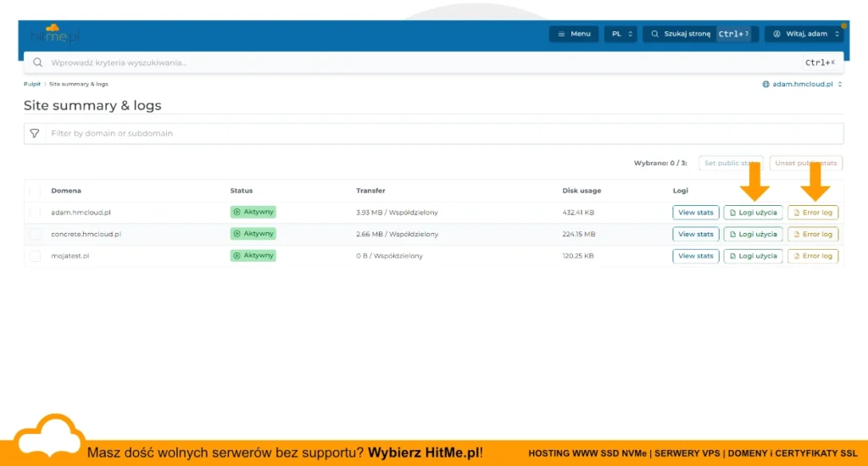Click the Unset public stats button
The height and width of the screenshot is (466, 868).
[x=806, y=164]
